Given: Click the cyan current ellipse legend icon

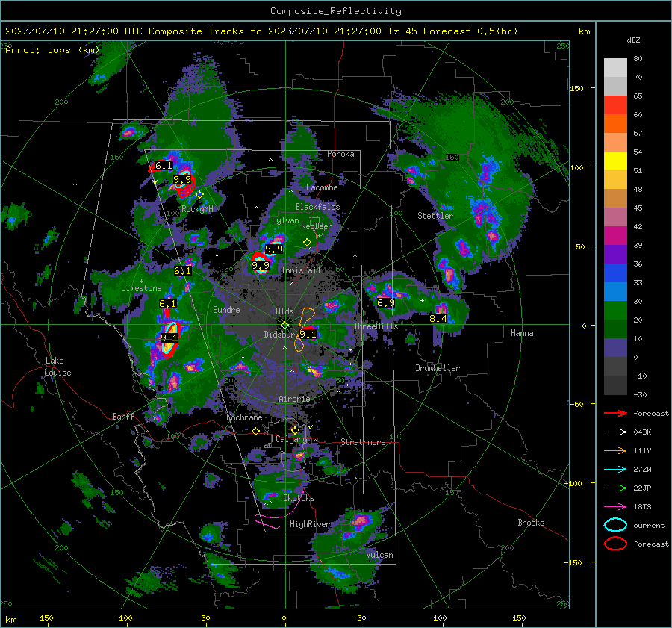Looking at the screenshot, I should (615, 525).
